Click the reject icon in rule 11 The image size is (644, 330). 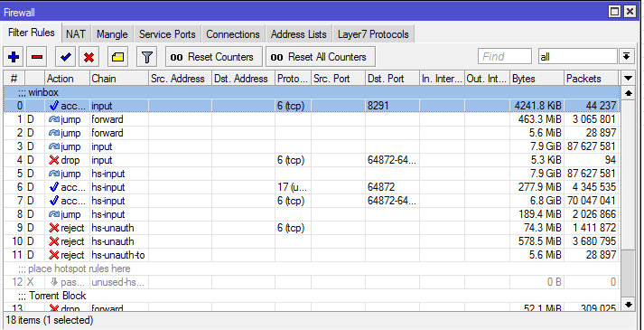pos(54,255)
